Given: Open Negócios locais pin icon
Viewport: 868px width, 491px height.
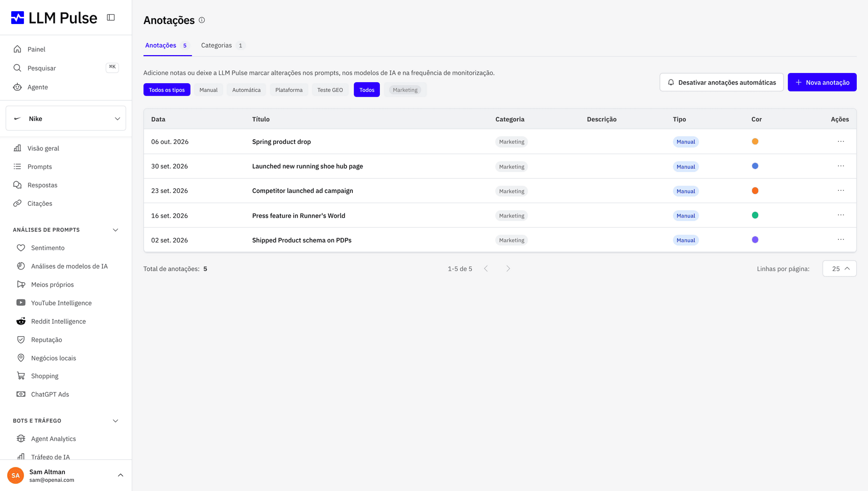Looking at the screenshot, I should tap(21, 358).
